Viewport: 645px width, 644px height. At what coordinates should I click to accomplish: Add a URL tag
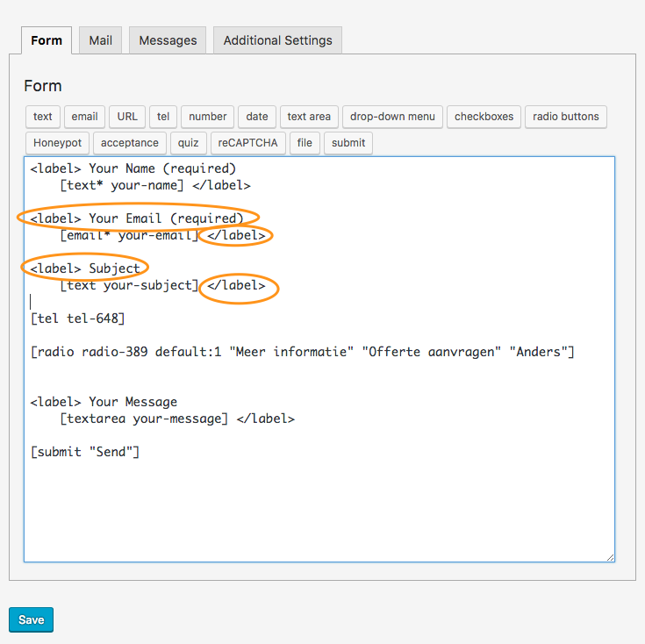point(127,117)
